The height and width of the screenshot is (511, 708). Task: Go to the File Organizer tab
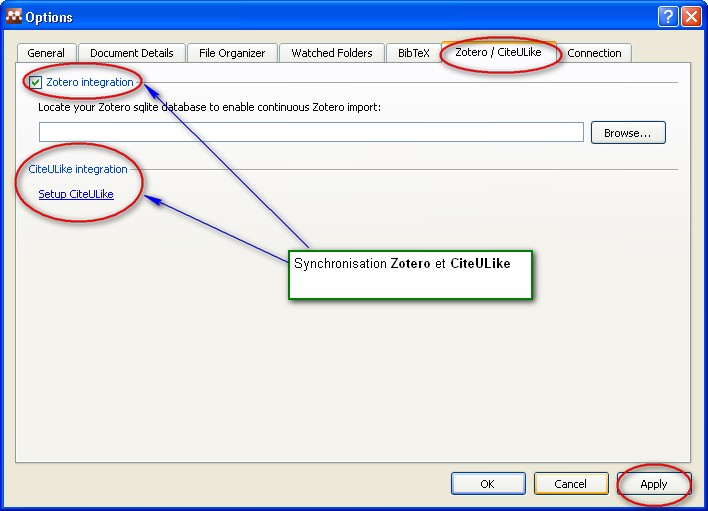click(232, 53)
